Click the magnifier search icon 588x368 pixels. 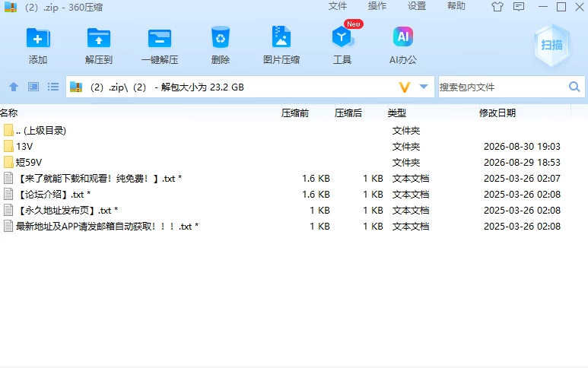pyautogui.click(x=574, y=87)
